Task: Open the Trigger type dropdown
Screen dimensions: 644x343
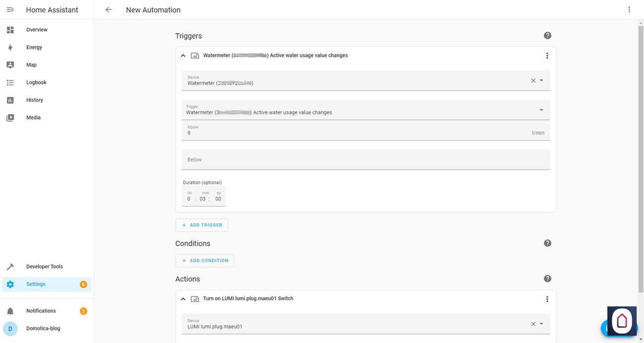Action: [541, 110]
